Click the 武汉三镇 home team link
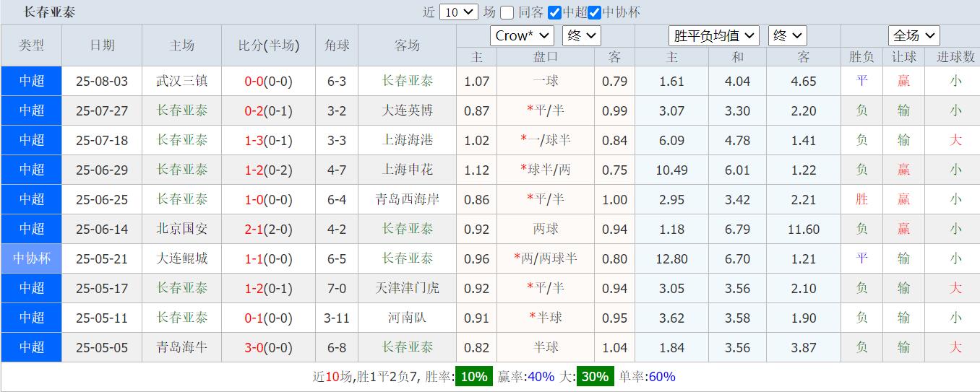980x392 pixels. (181, 81)
